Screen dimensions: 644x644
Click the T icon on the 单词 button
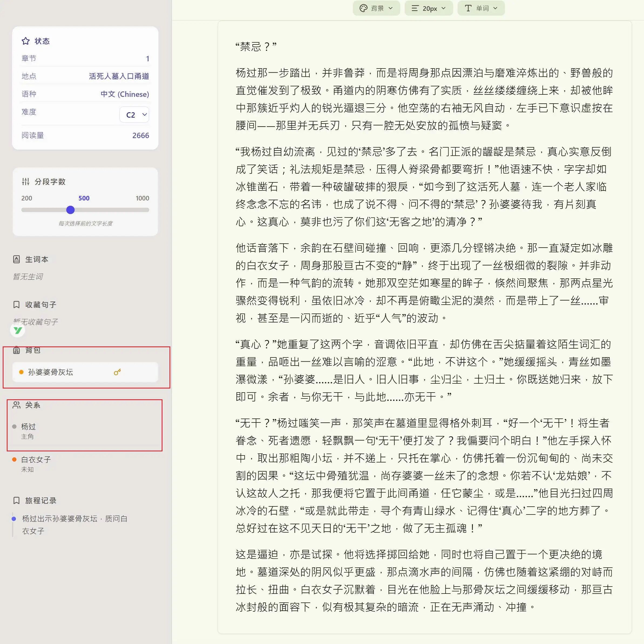click(x=468, y=8)
